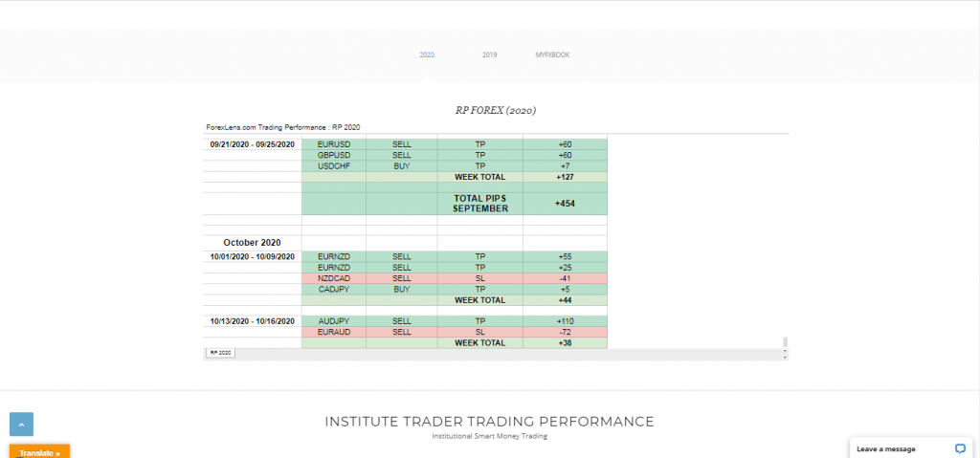Click the October 2020 heading cell
This screenshot has height=458, width=980.
(253, 243)
